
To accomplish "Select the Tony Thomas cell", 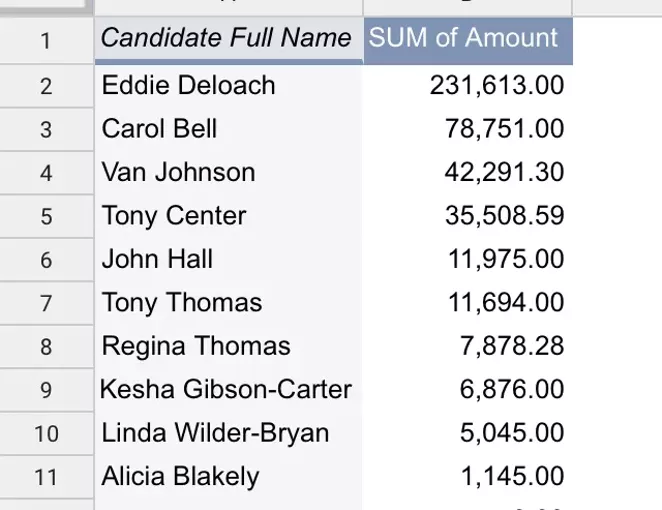I will point(228,303).
